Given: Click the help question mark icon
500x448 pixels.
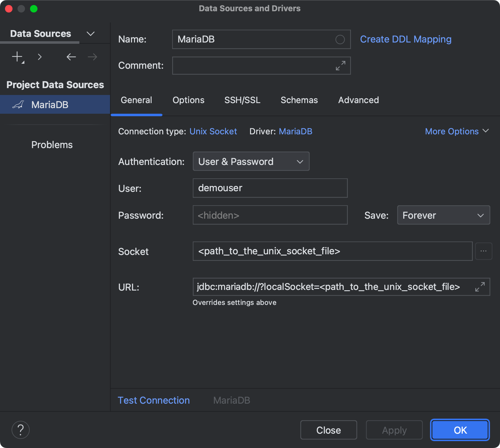Looking at the screenshot, I should coord(21,430).
